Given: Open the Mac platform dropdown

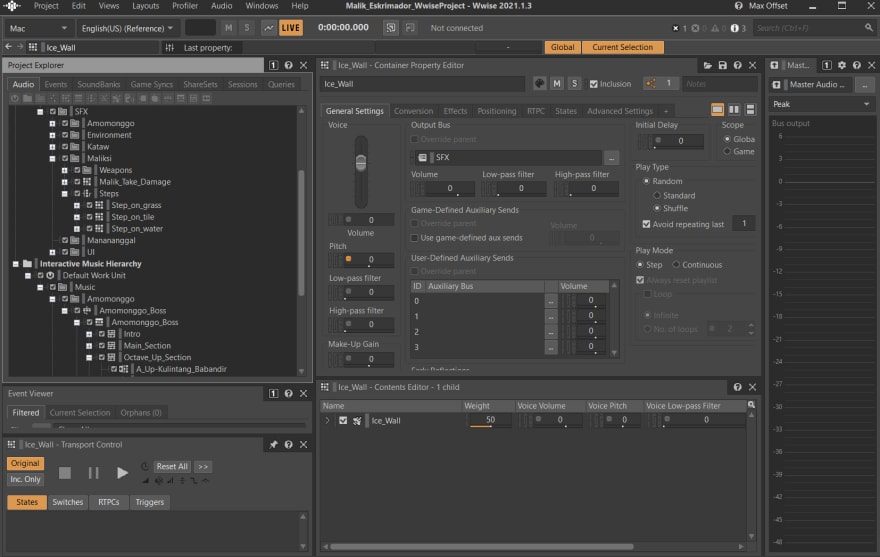Looking at the screenshot, I should 38,28.
